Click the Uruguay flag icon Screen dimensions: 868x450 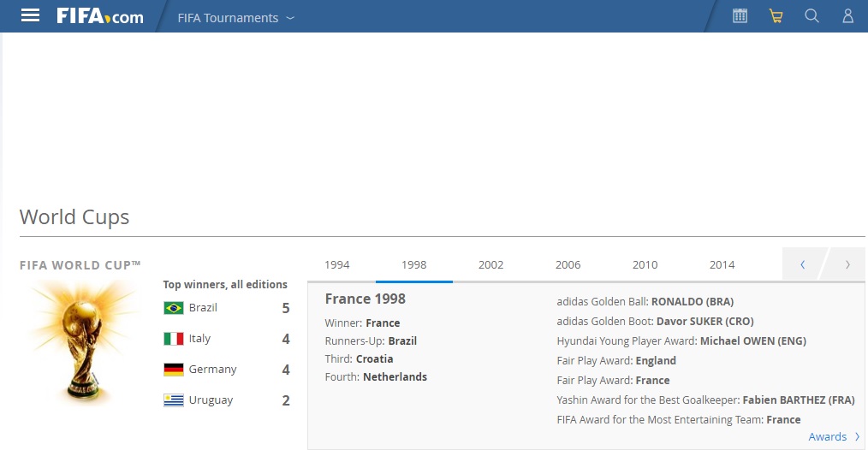(x=174, y=400)
